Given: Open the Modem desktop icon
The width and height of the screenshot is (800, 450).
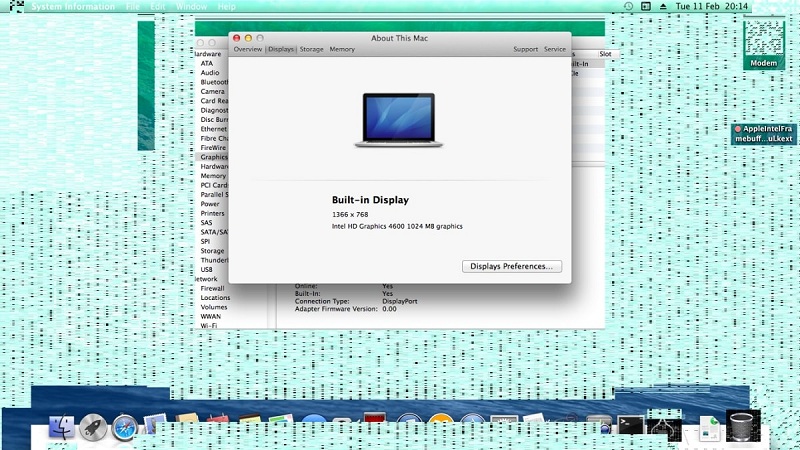Looking at the screenshot, I should (x=763, y=46).
